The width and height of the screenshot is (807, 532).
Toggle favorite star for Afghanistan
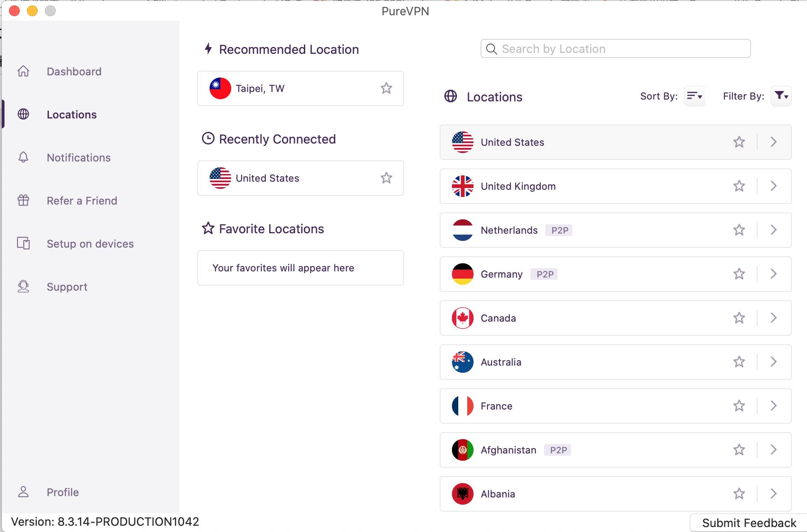[x=739, y=449]
